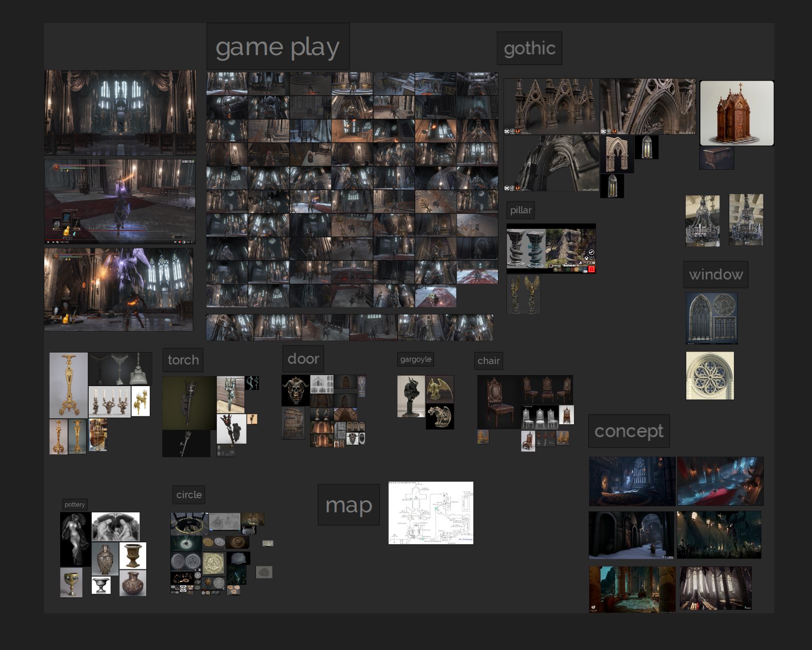This screenshot has height=650, width=812.
Task: Select the horned skull door knocker image
Action: pyautogui.click(x=296, y=391)
